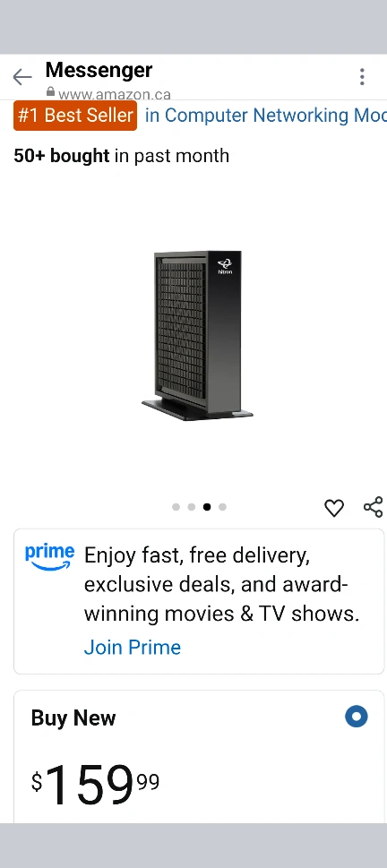Tap the back arrow icon

(x=22, y=77)
